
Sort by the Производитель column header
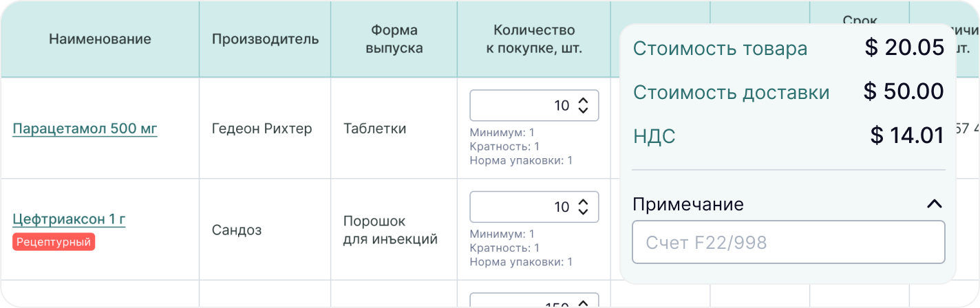click(265, 39)
